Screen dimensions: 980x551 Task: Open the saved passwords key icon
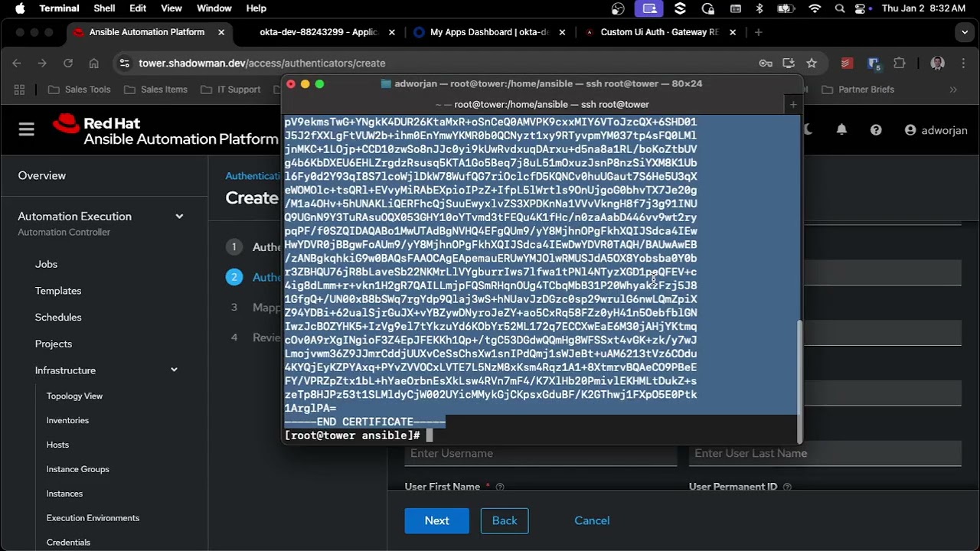click(x=765, y=63)
